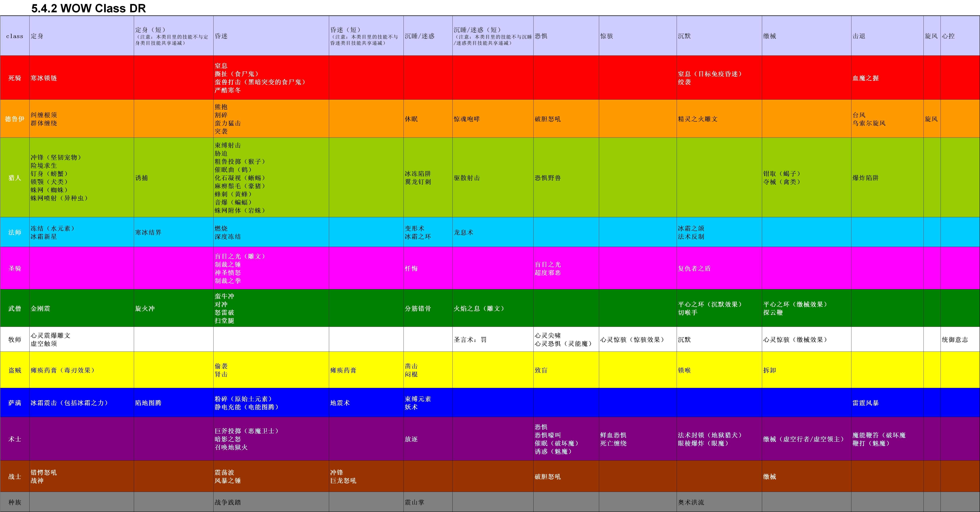Click the "锁喉" cell
This screenshot has height=512, width=980.
719,370
